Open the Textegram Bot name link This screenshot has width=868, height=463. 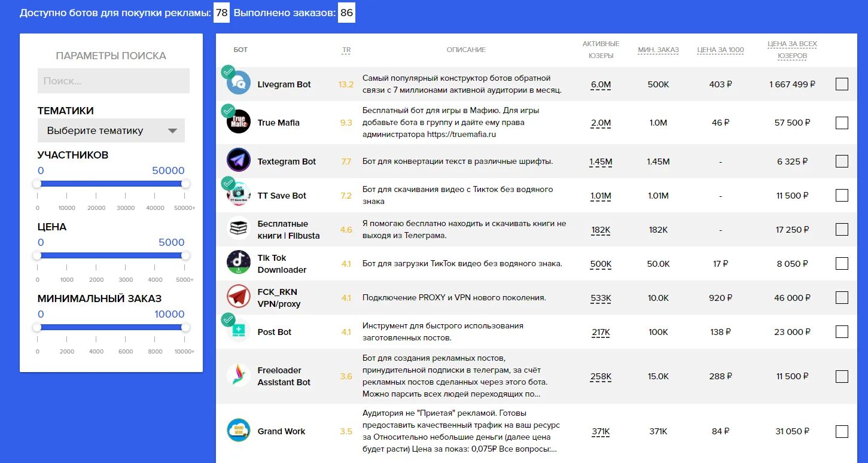point(287,162)
